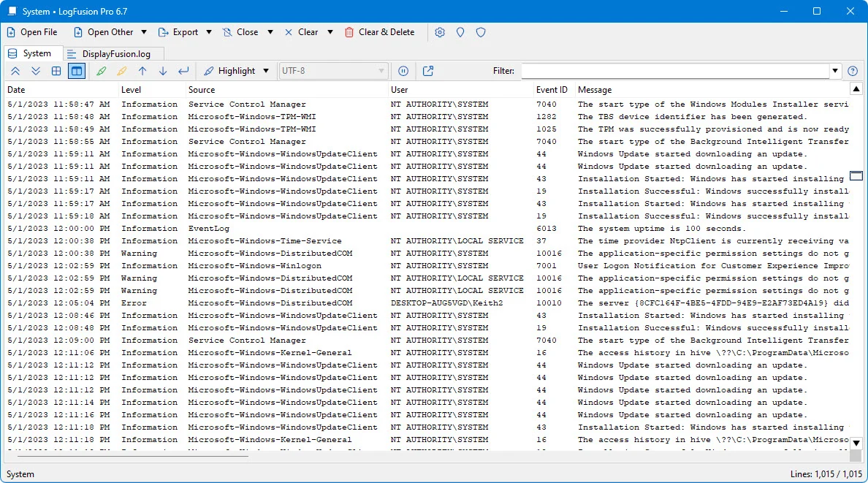Image resolution: width=868 pixels, height=483 pixels.
Task: Go to previous highlight with up arrow
Action: coord(142,71)
